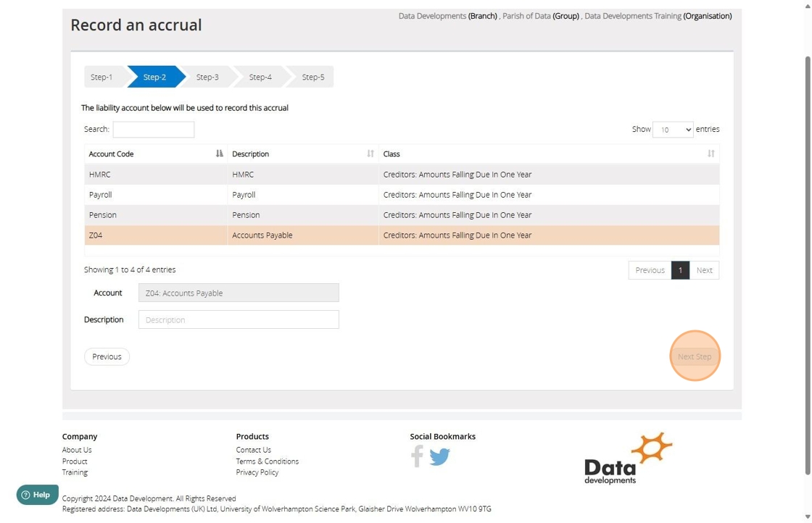This screenshot has height=523, width=812.
Task: Open the Training footer link
Action: pyautogui.click(x=75, y=472)
